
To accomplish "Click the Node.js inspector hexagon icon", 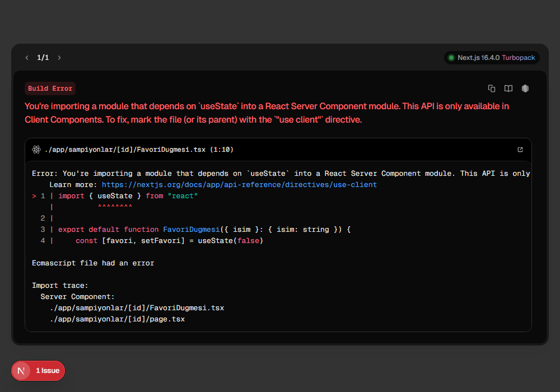I will pos(525,88).
